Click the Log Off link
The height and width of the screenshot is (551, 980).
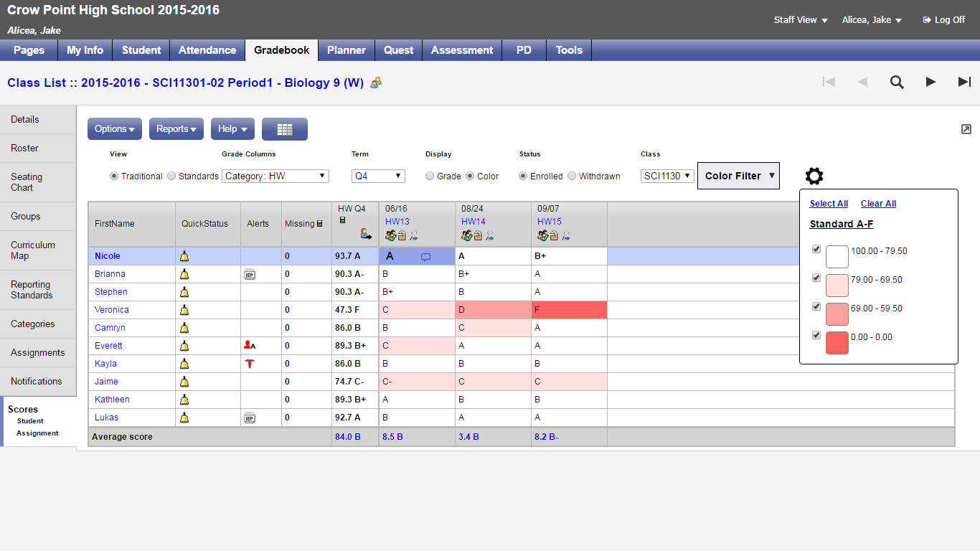944,20
